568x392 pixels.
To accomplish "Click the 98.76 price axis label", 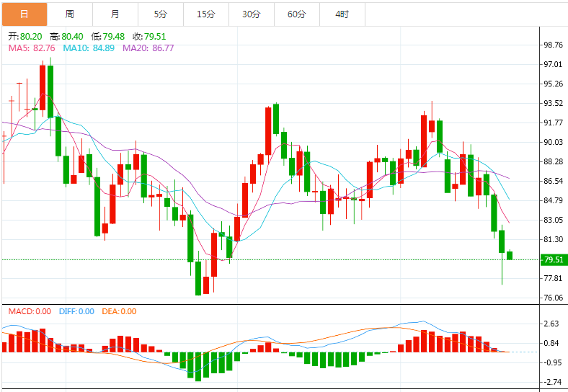I will point(553,45).
